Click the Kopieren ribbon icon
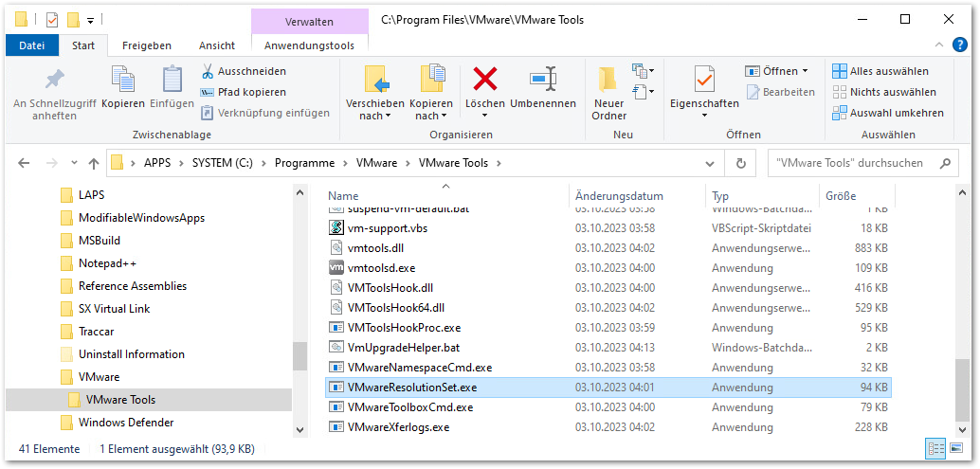Image resolution: width=980 pixels, height=469 pixels. pyautogui.click(x=122, y=87)
